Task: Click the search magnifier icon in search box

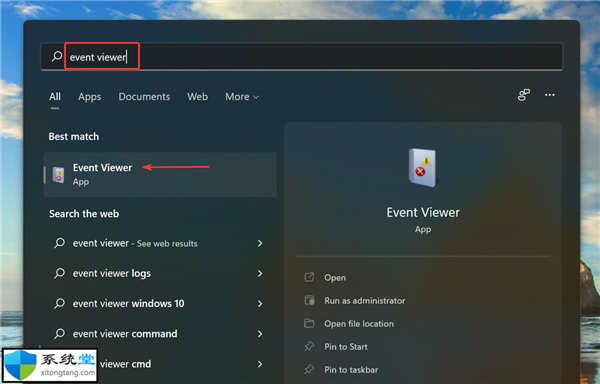Action: tap(57, 57)
